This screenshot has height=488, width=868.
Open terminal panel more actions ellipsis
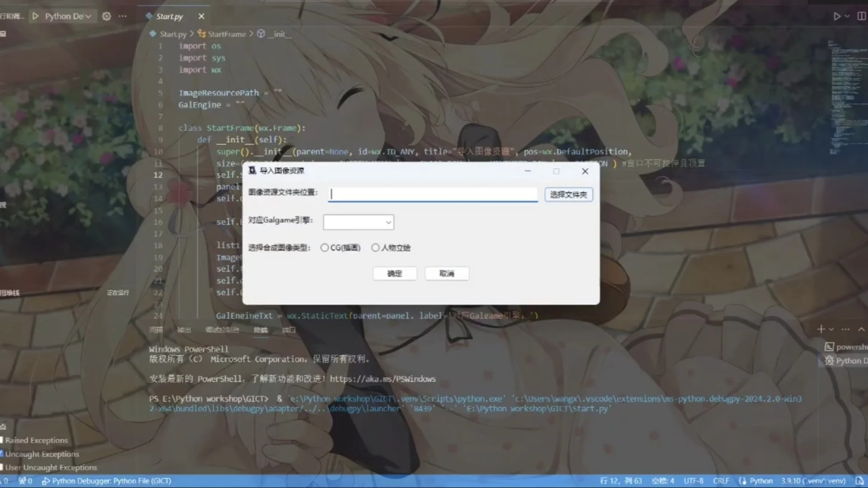(846, 329)
